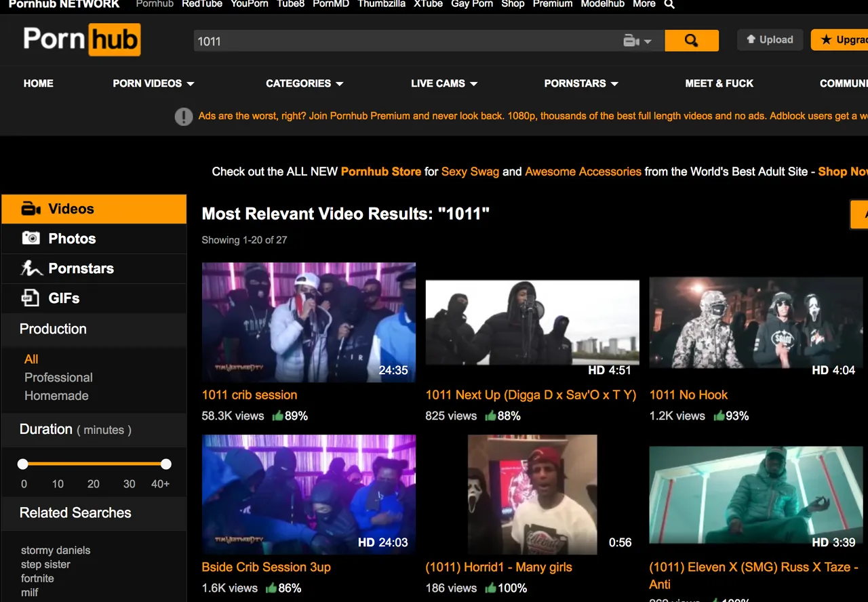Click the maximum duration slider handle at 40+
The height and width of the screenshot is (602, 868).
pos(166,464)
